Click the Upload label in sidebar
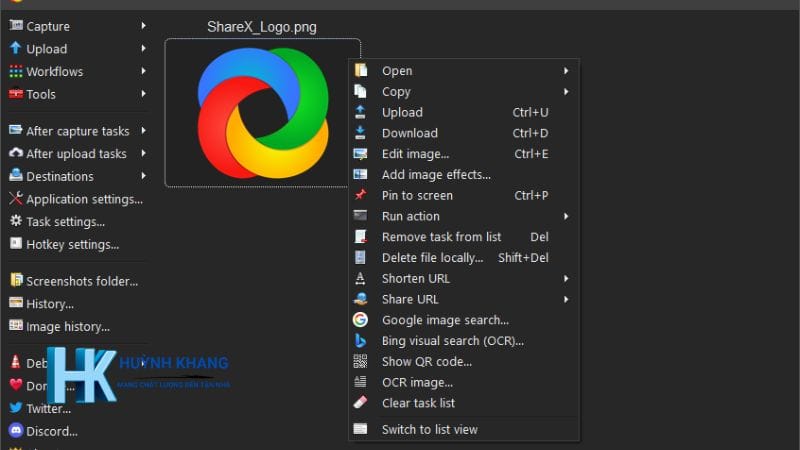Screen dimensions: 800x450 [46, 49]
